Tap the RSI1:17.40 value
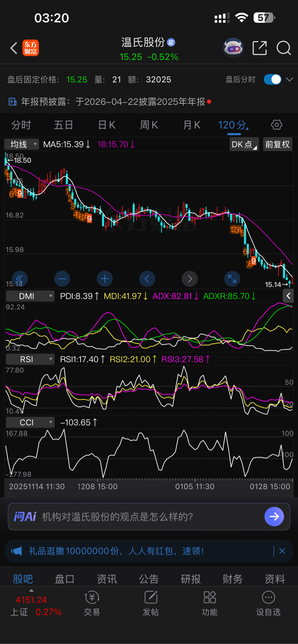Screen dimensions: 298x644 82,359
